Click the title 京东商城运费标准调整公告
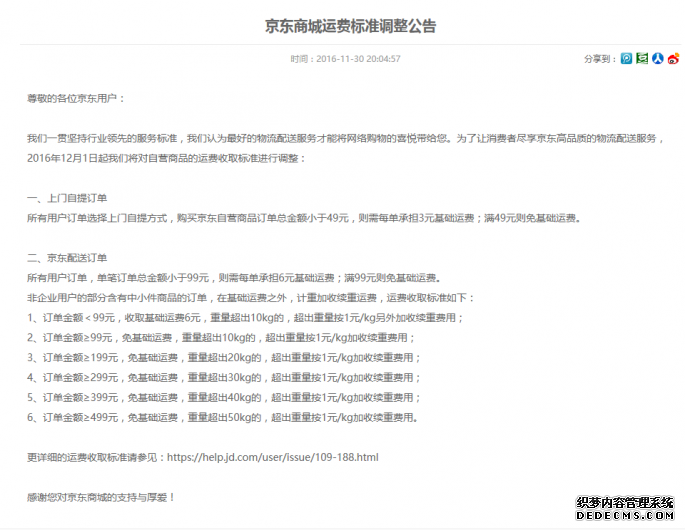 (350, 26)
